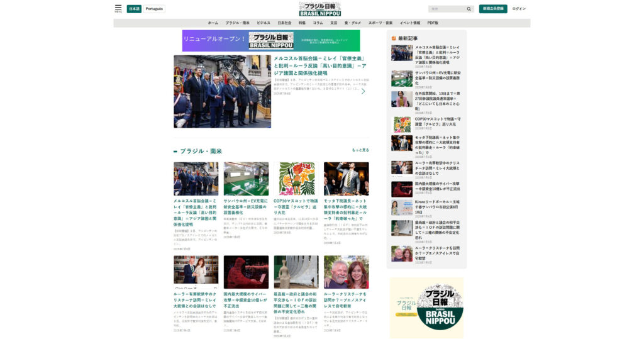Go to ホーム in the navigation bar

213,23
